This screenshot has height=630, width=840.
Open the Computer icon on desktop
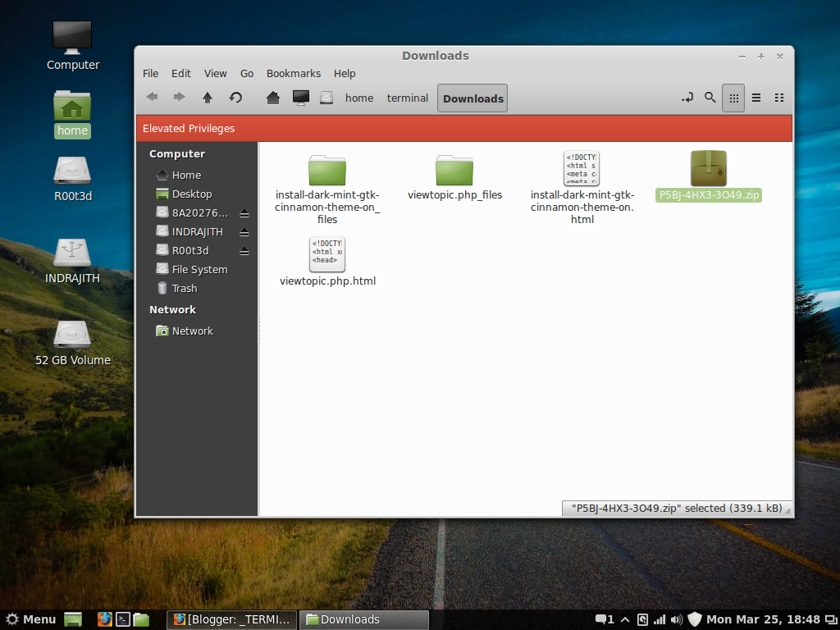point(72,38)
